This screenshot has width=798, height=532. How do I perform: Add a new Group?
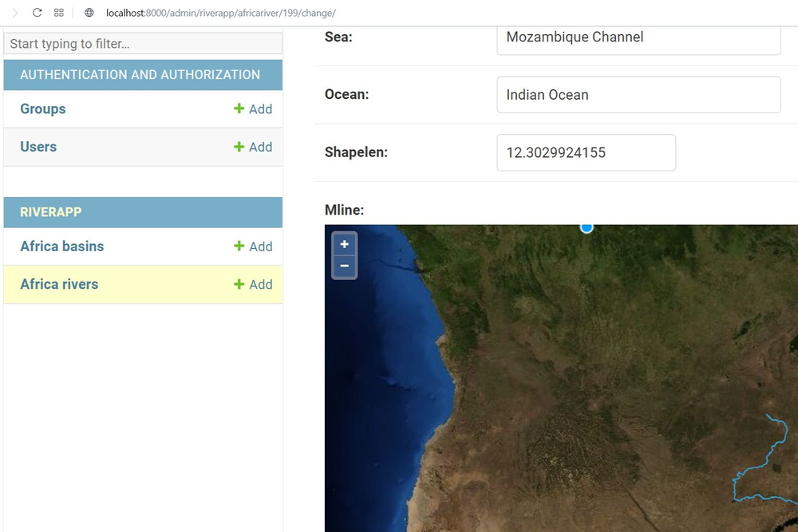click(253, 108)
